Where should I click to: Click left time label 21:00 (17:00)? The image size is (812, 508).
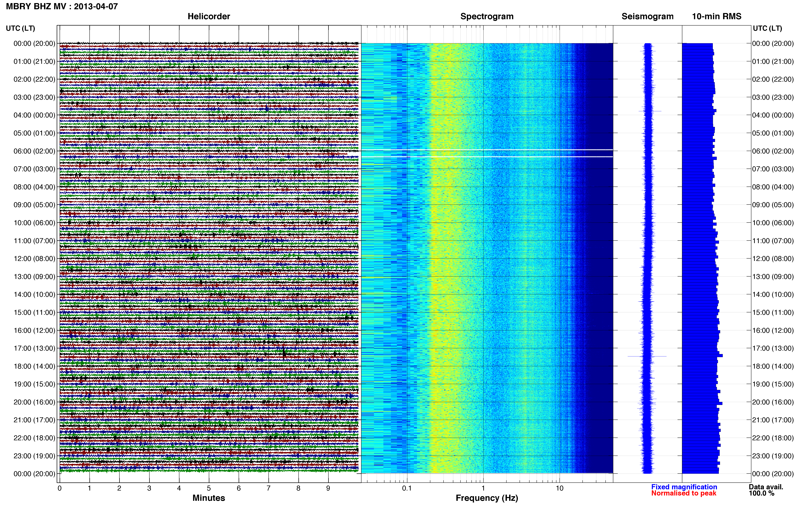tap(34, 420)
